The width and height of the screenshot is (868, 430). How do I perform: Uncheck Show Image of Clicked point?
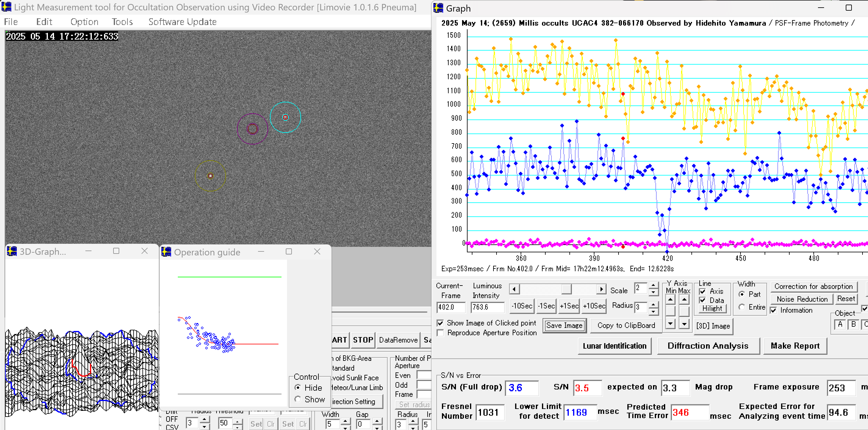440,323
